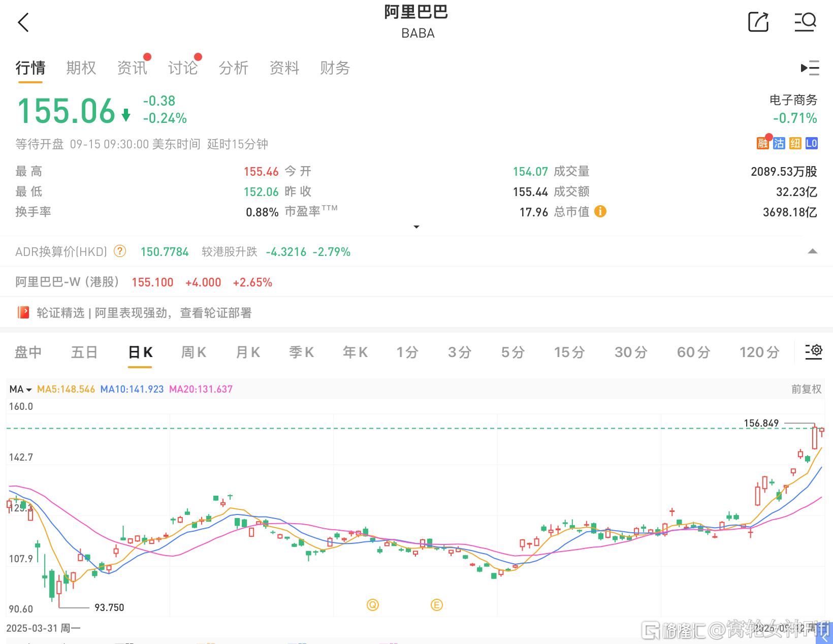Select the 五日 chart view
This screenshot has width=833, height=644.
click(x=84, y=352)
